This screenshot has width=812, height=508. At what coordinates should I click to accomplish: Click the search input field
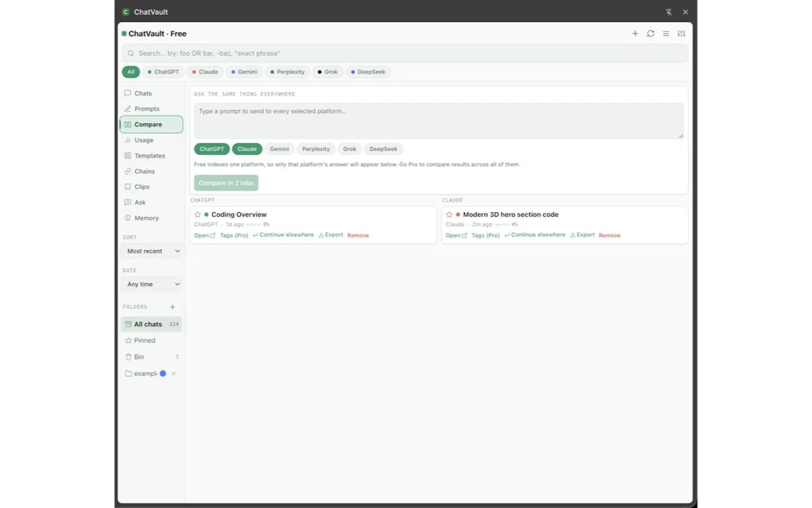point(405,53)
